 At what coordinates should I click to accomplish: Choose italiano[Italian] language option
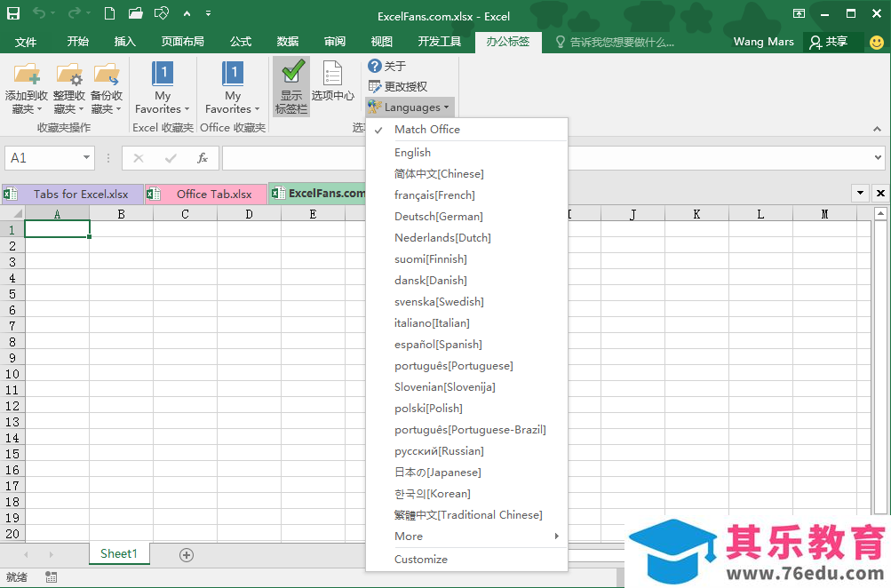466,322
